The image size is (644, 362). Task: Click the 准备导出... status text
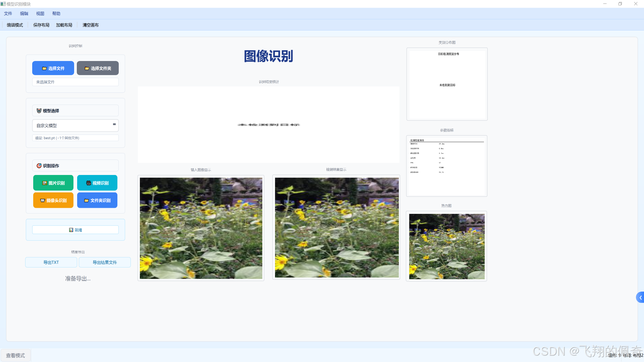[x=78, y=279]
